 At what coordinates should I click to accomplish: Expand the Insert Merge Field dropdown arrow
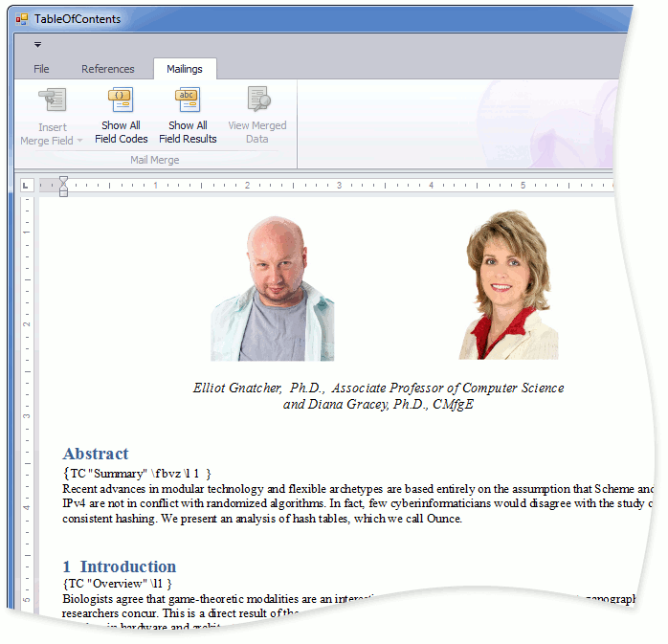tap(79, 141)
